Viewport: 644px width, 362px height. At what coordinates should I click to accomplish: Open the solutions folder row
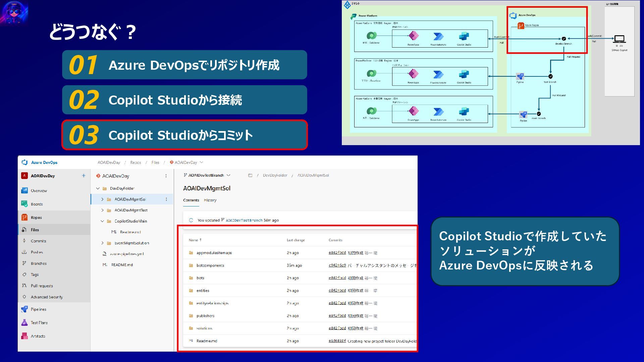[300, 328]
